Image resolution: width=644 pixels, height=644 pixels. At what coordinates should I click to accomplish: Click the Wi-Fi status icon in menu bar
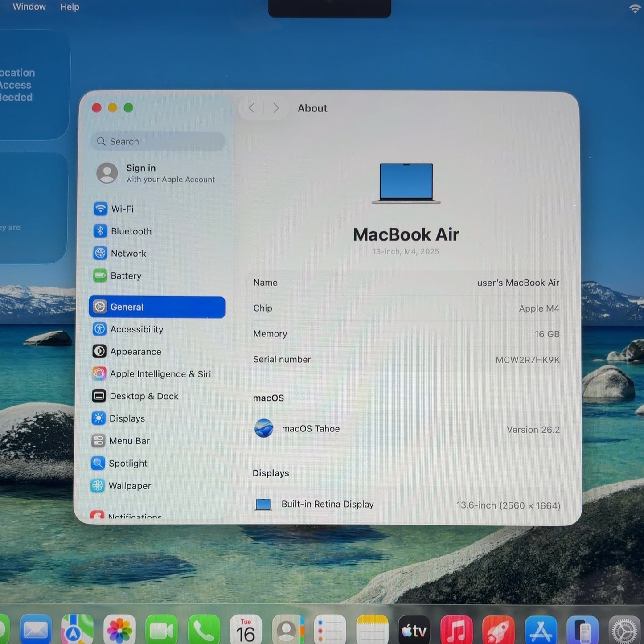pos(635,8)
